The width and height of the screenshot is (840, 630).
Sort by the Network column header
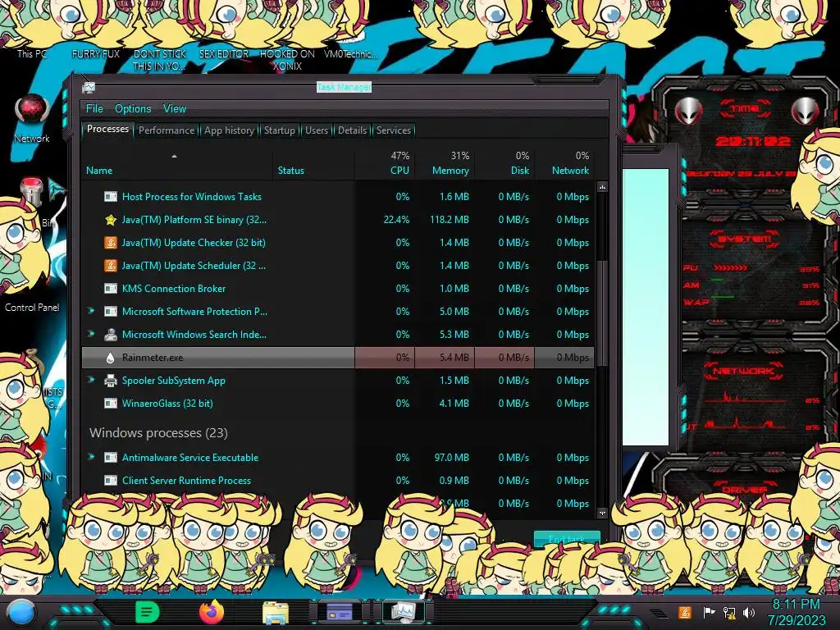[564, 164]
